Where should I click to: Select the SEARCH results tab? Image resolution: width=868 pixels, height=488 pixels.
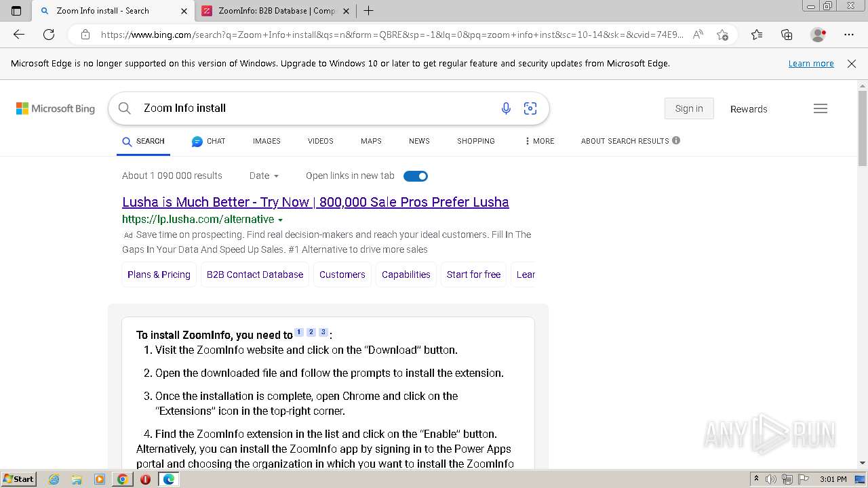point(143,141)
